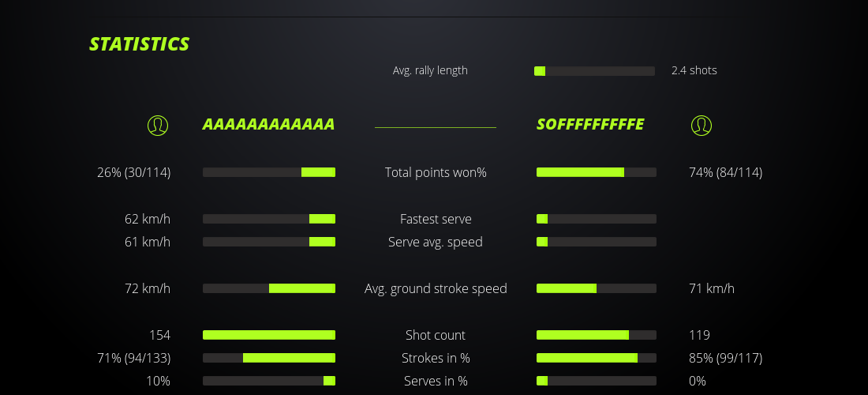Click right player's Total points won bar
This screenshot has height=395, width=868.
point(597,172)
